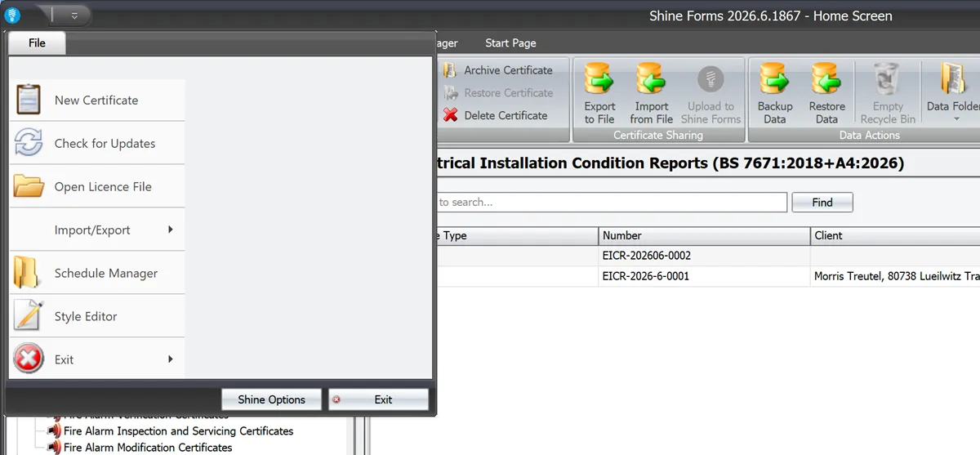Image resolution: width=980 pixels, height=455 pixels.
Task: Click the Exit button at menu bottom
Action: pos(379,399)
